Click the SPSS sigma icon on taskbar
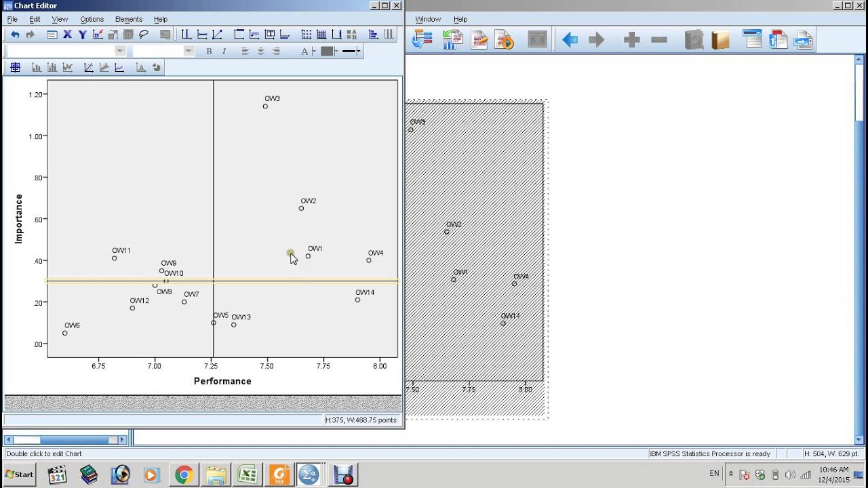Screen dimensions: 868x488 [x=309, y=475]
